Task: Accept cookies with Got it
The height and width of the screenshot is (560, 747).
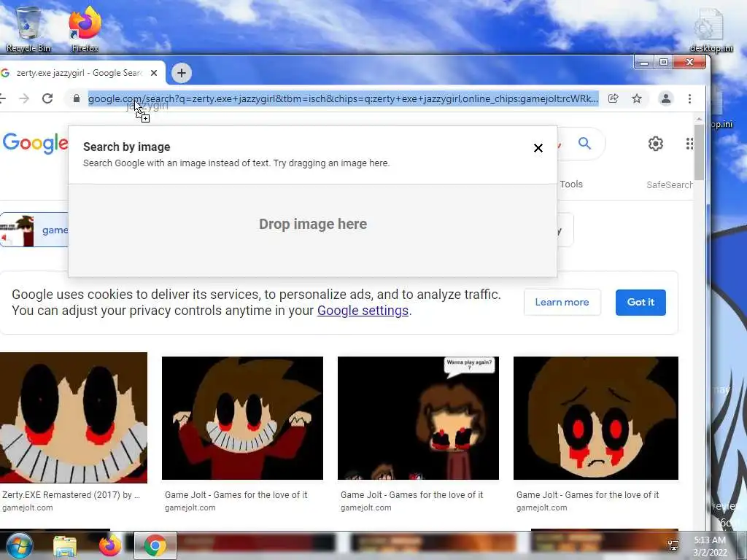Action: tap(640, 302)
